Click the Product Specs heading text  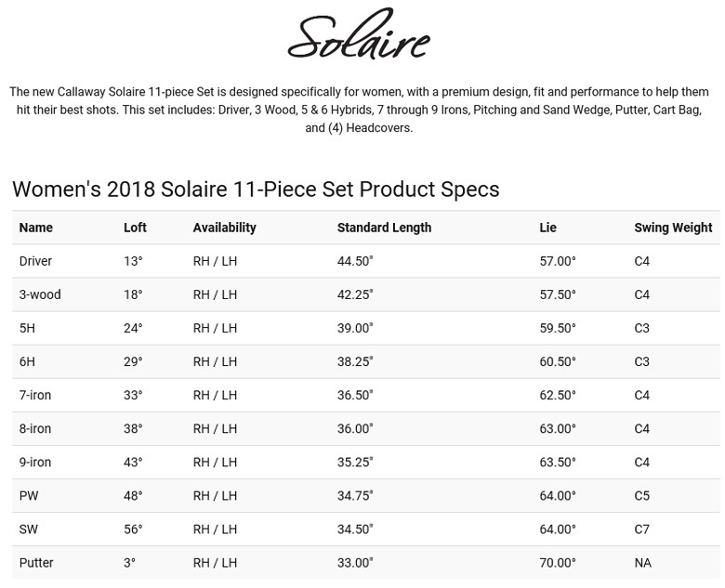click(256, 189)
